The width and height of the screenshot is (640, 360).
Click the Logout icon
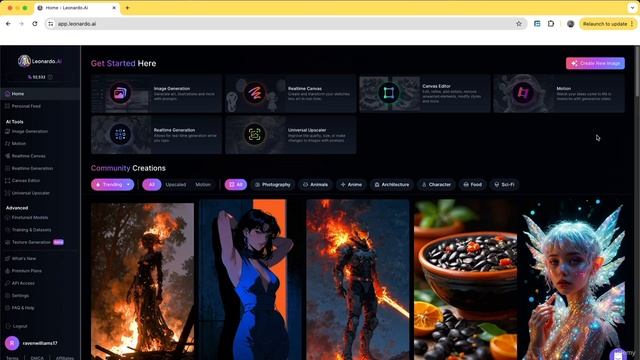(x=8, y=326)
